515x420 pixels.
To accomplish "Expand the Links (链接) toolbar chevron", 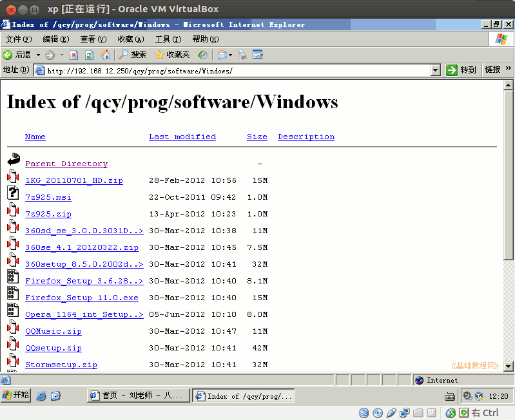I will (x=509, y=68).
